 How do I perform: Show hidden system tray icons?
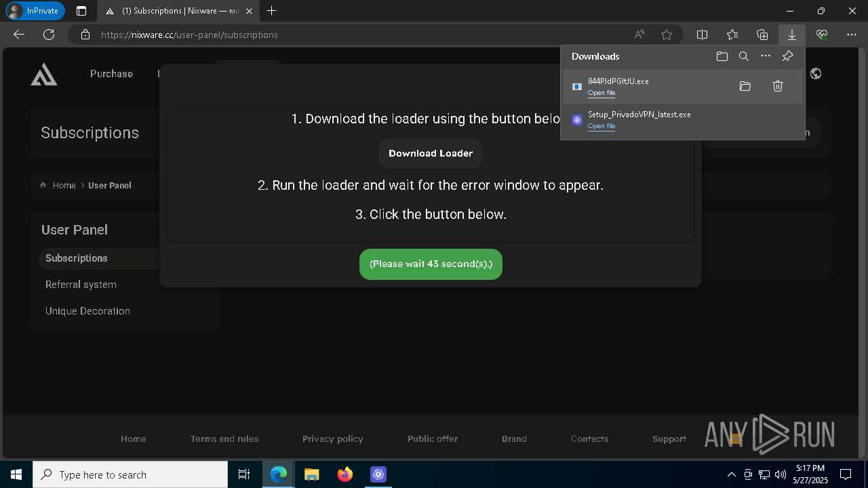(x=731, y=474)
